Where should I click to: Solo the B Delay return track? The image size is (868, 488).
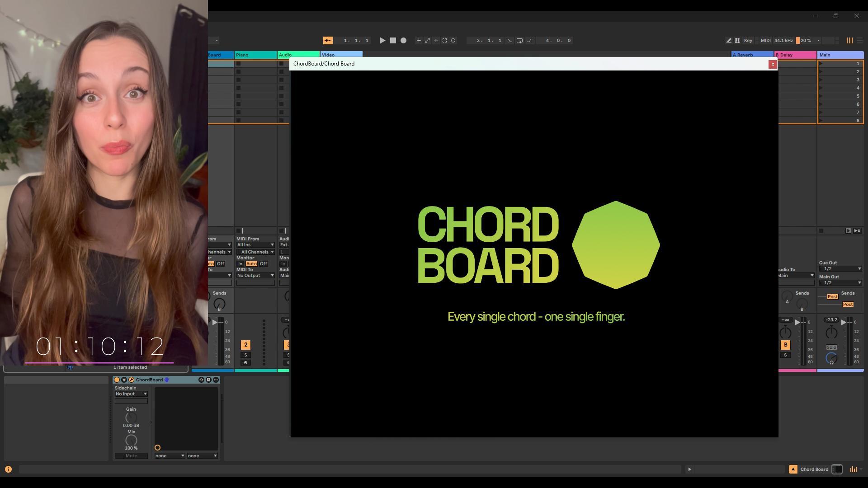click(786, 355)
